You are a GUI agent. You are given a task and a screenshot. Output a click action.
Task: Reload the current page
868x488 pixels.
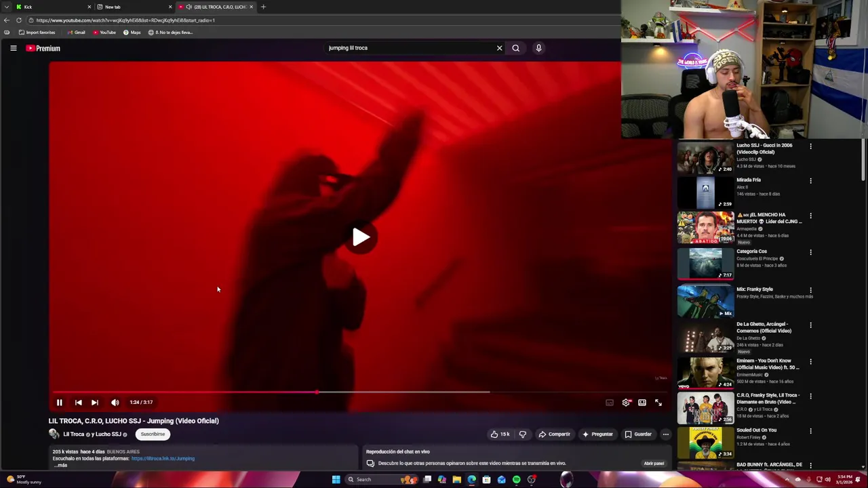tap(19, 20)
